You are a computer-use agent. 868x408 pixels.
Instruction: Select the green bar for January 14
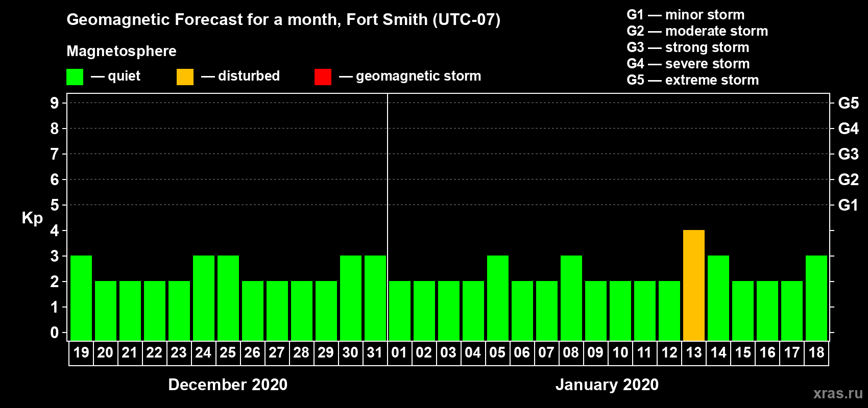(x=718, y=298)
